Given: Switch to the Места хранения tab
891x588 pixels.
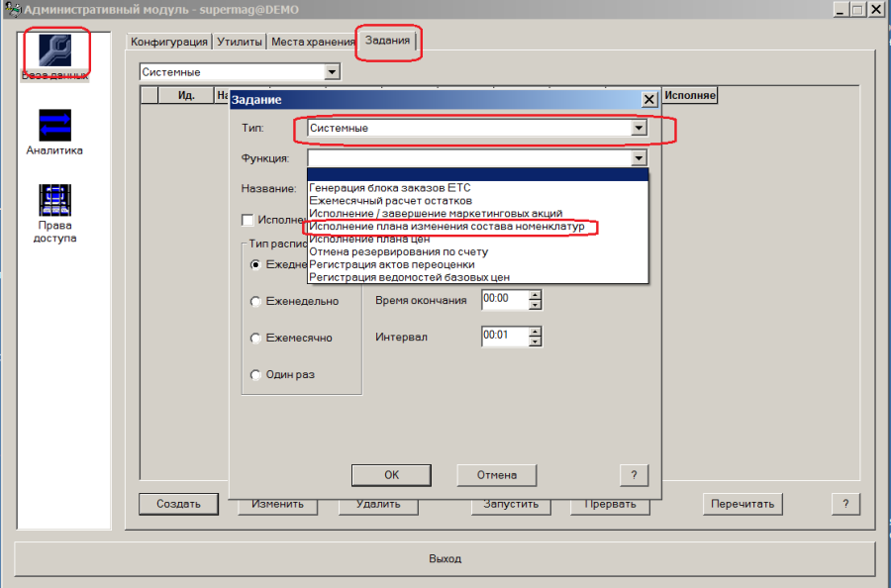Looking at the screenshot, I should pos(313,42).
